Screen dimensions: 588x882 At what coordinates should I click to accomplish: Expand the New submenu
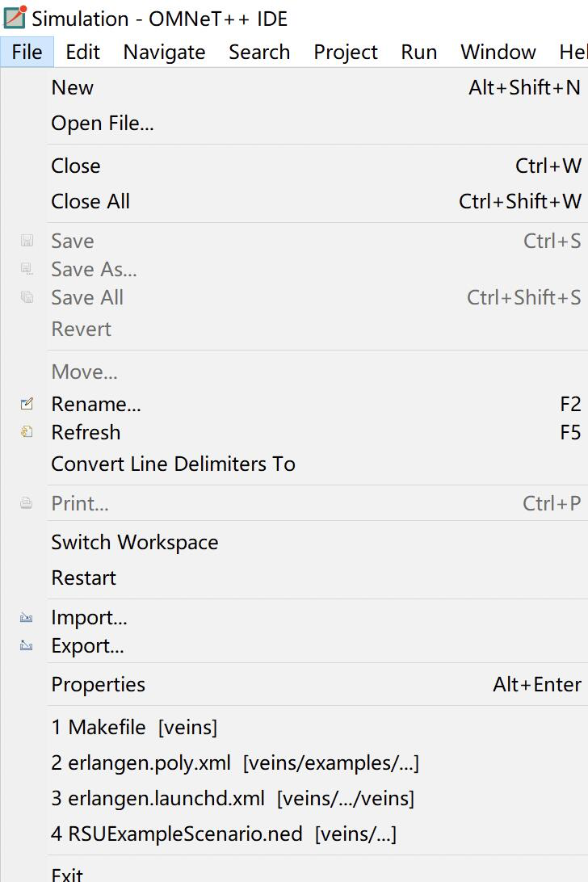click(x=73, y=88)
